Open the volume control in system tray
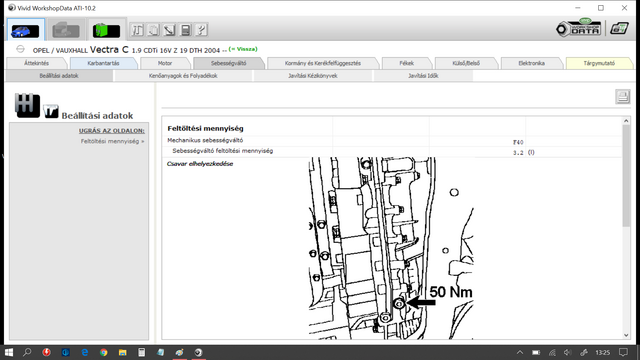The image size is (640, 360). (x=568, y=352)
